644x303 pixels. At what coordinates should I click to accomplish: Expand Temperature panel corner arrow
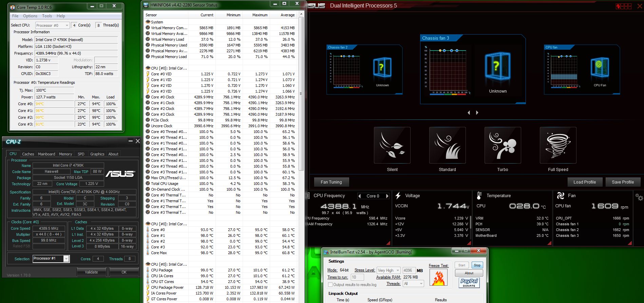550,243
